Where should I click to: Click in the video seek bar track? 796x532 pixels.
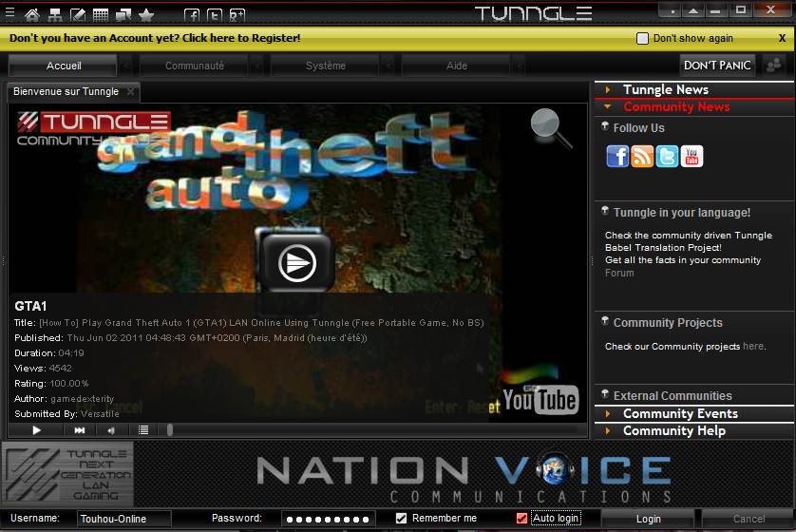[x=375, y=430]
